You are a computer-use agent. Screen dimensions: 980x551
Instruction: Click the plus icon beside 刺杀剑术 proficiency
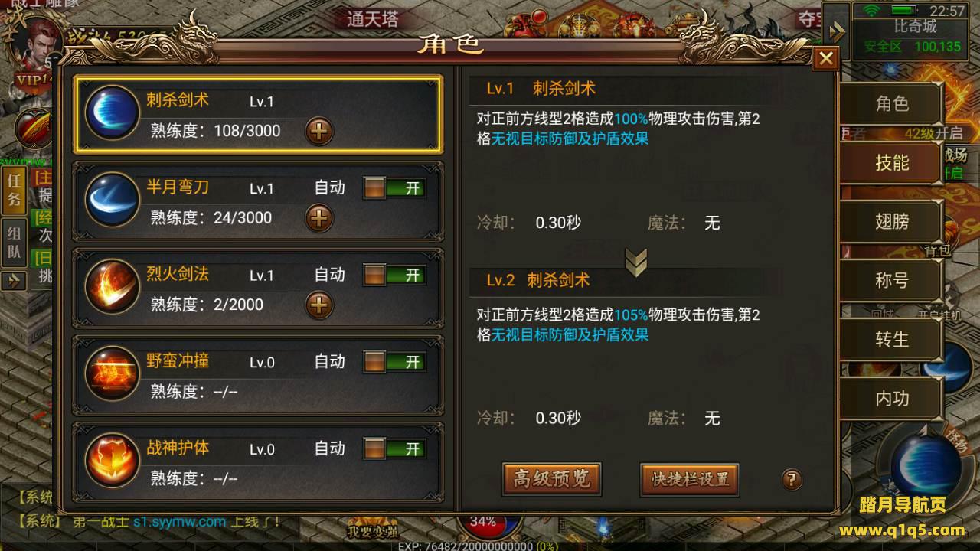click(x=319, y=132)
